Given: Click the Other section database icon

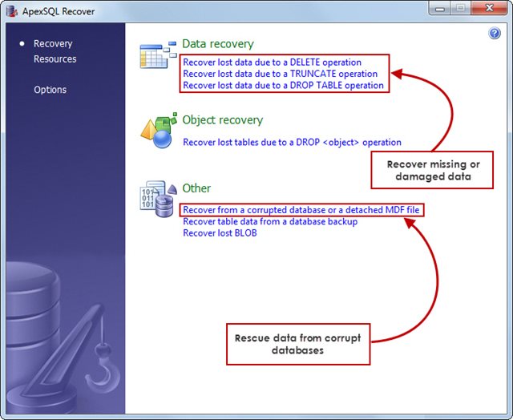Looking at the screenshot, I should (159, 199).
